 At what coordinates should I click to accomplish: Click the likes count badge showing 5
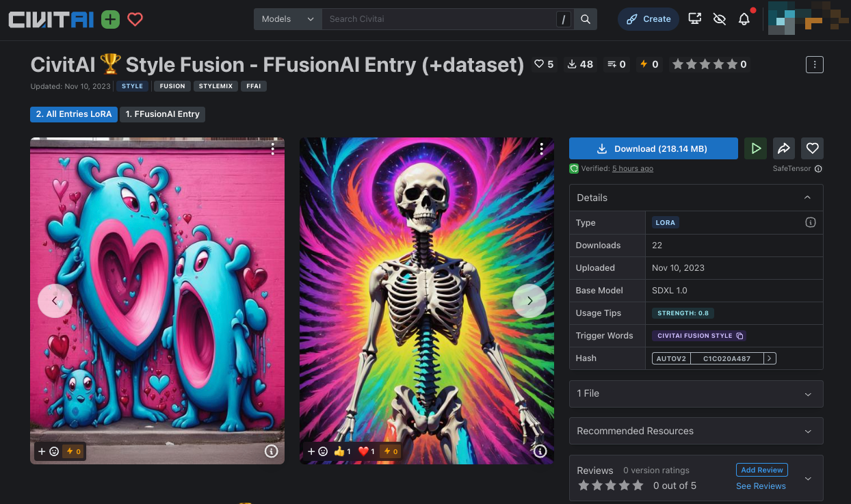545,64
